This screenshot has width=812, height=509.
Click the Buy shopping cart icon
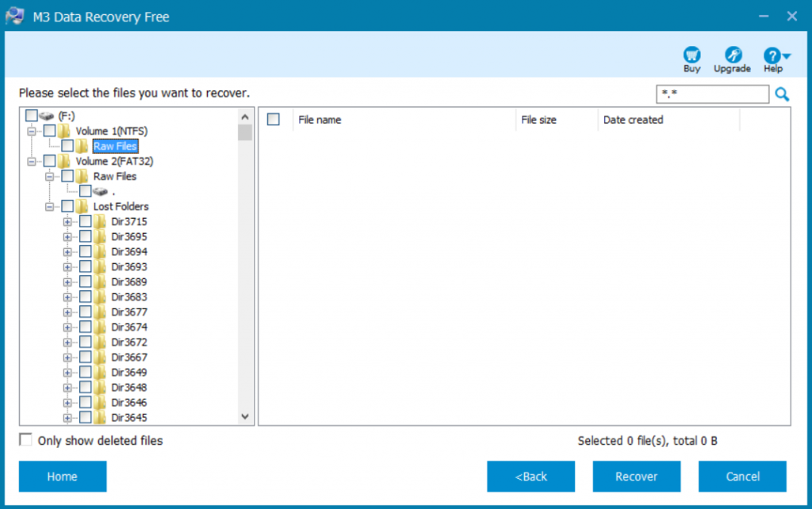691,55
